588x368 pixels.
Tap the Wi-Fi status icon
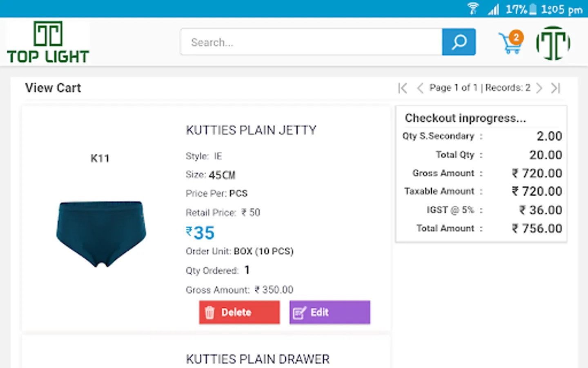473,9
